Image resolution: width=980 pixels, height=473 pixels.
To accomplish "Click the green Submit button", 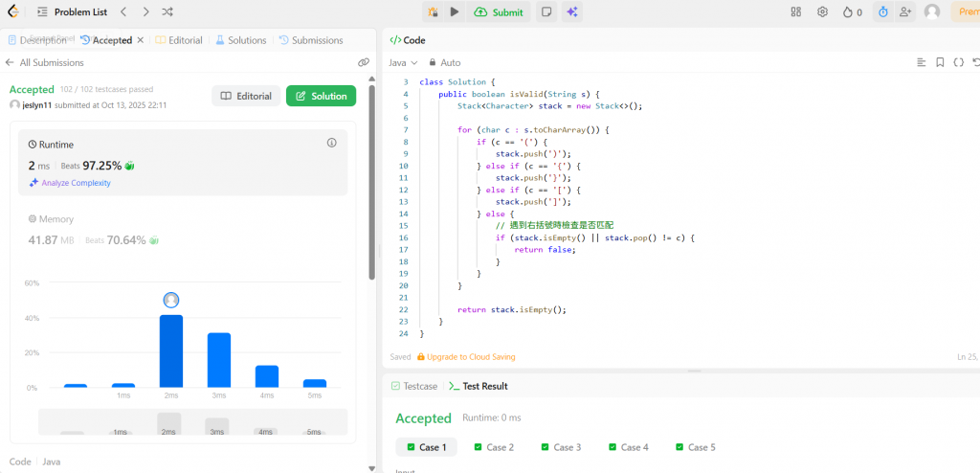I will pyautogui.click(x=499, y=11).
